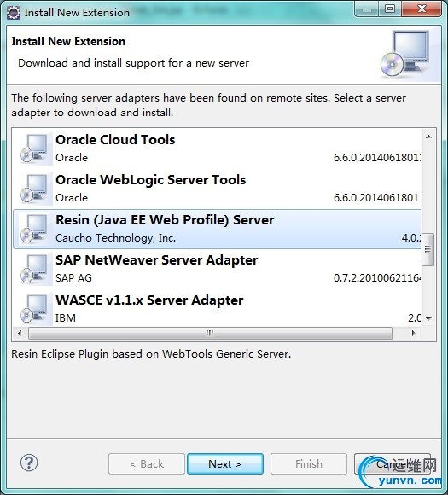Maximize the Install New Extension window
The width and height of the screenshot is (448, 495).
tap(390, 9)
